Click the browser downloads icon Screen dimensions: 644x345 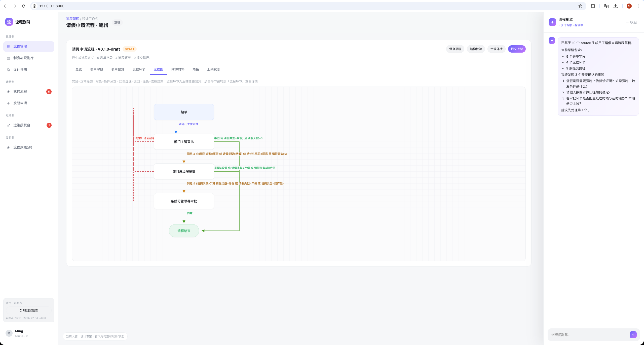[x=616, y=6]
